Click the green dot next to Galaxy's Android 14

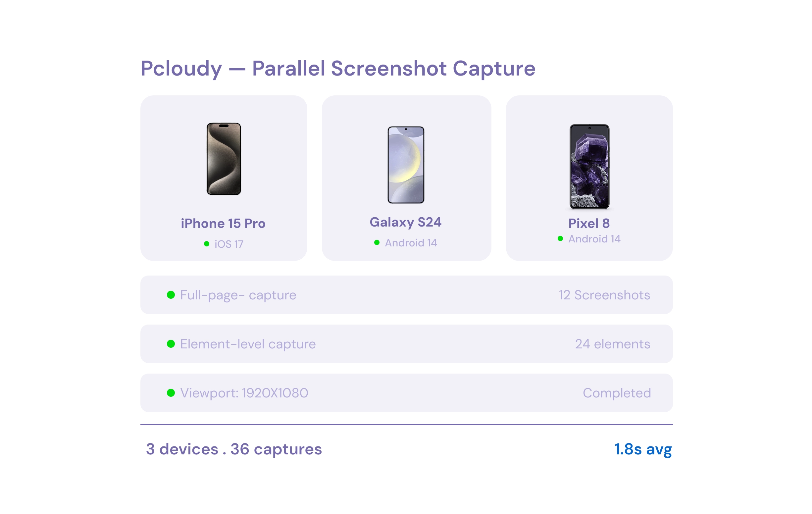click(x=377, y=242)
